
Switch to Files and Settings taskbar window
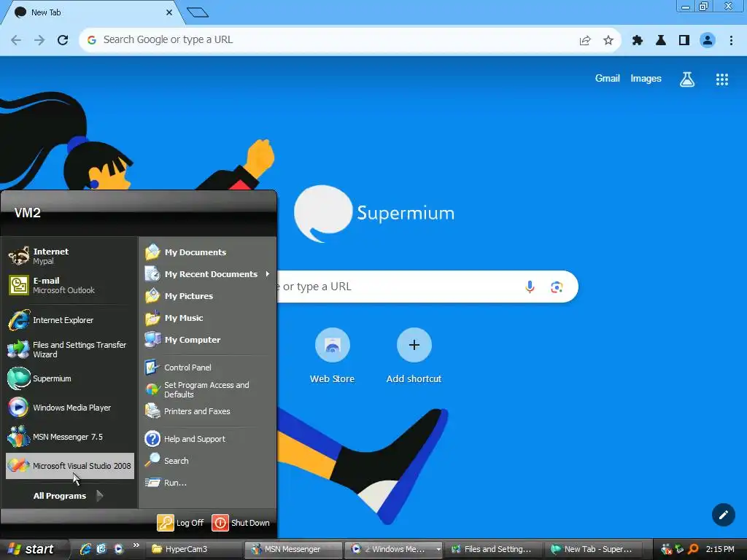coord(492,549)
